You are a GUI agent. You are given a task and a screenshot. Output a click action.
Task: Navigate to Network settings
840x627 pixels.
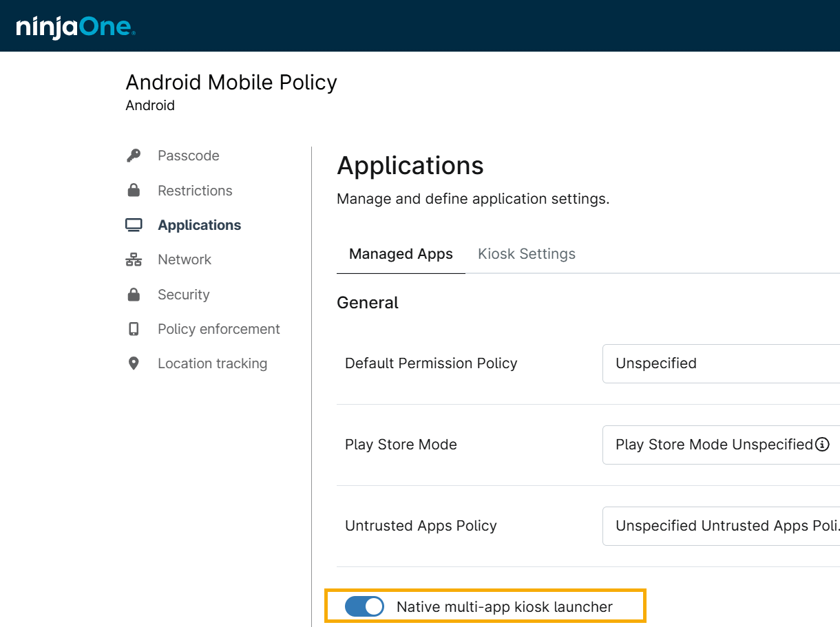click(x=184, y=259)
